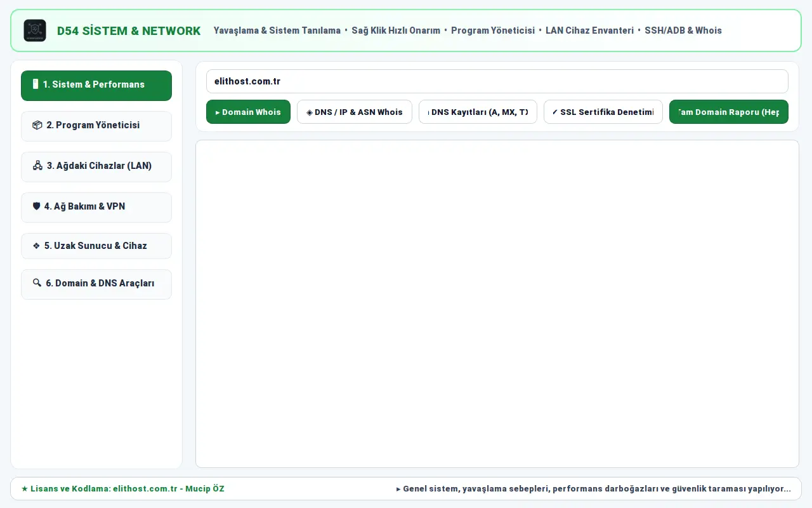812x508 pixels.
Task: Select 3. Ağdaki Cihazlar (LAN) in sidebar
Action: 96,166
